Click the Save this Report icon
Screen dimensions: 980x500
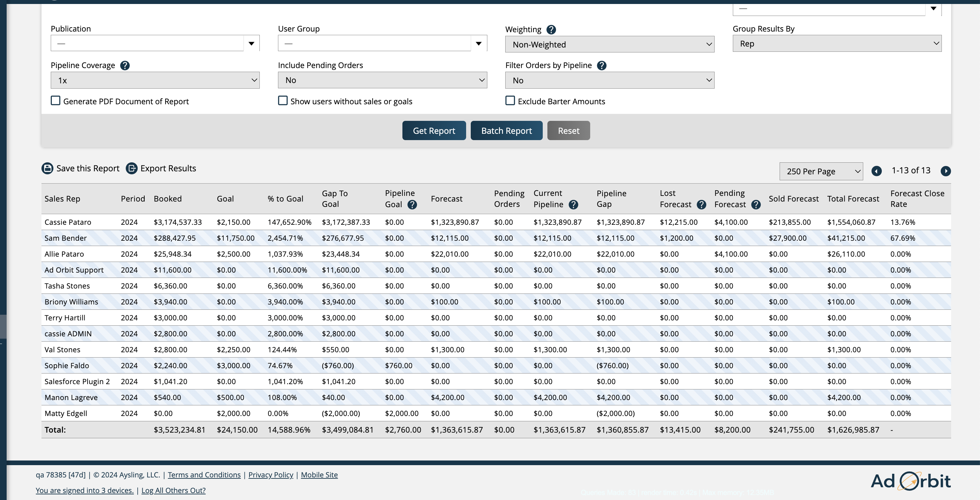(47, 168)
